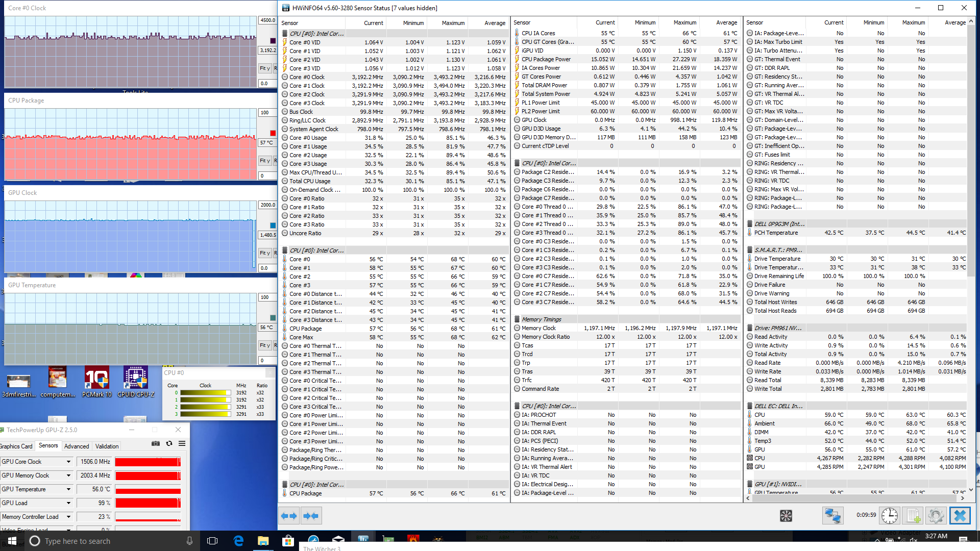Reset the elapsed time clock icon
This screenshot has width=980, height=551.
tap(890, 516)
